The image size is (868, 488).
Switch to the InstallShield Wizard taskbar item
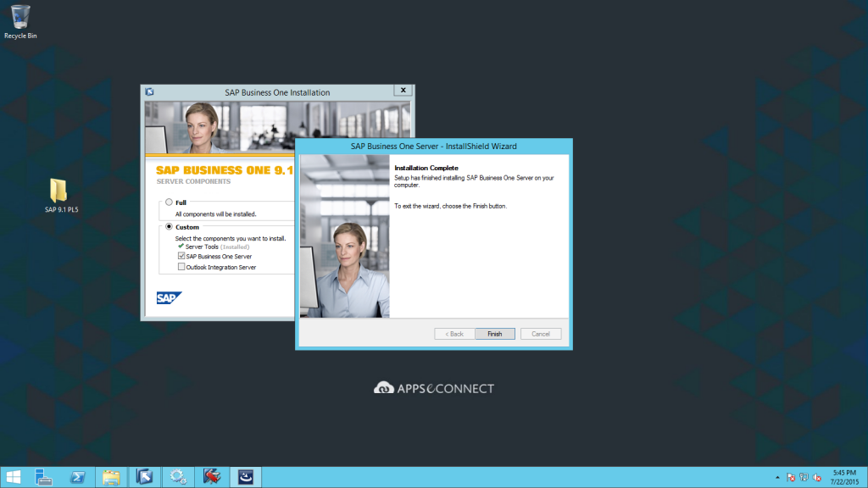(x=246, y=477)
